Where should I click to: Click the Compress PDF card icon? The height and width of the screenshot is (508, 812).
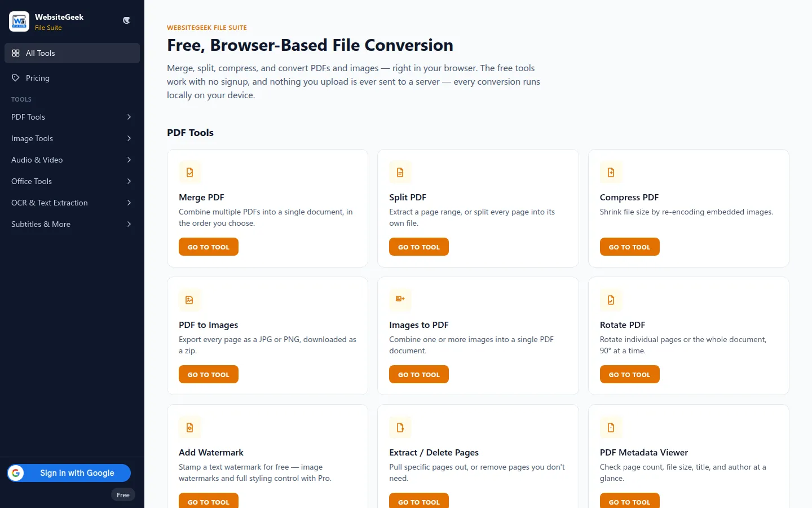click(611, 172)
